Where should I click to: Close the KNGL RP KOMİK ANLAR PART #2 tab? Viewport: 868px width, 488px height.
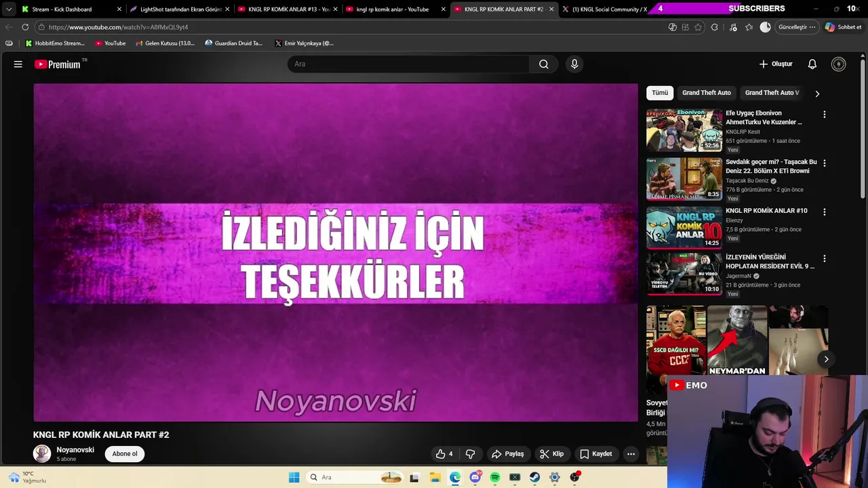[551, 9]
